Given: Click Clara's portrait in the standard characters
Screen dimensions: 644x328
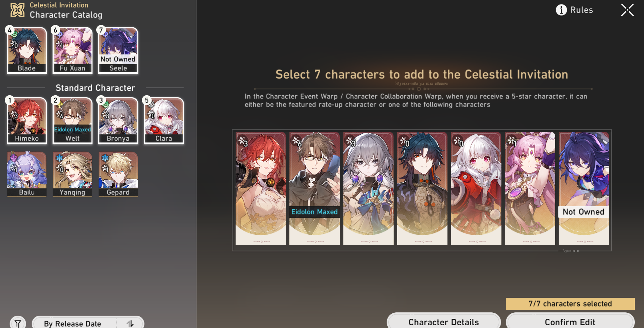Looking at the screenshot, I should 164,121.
